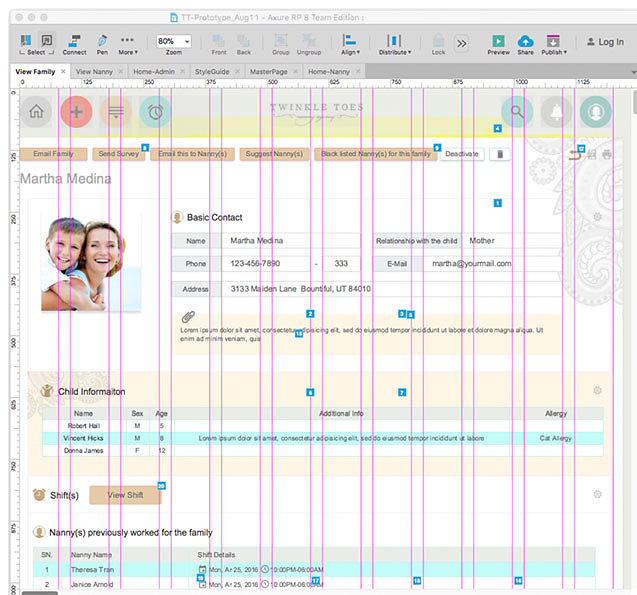Click the print icon
Image resolution: width=637 pixels, height=595 pixels.
pyautogui.click(x=607, y=154)
